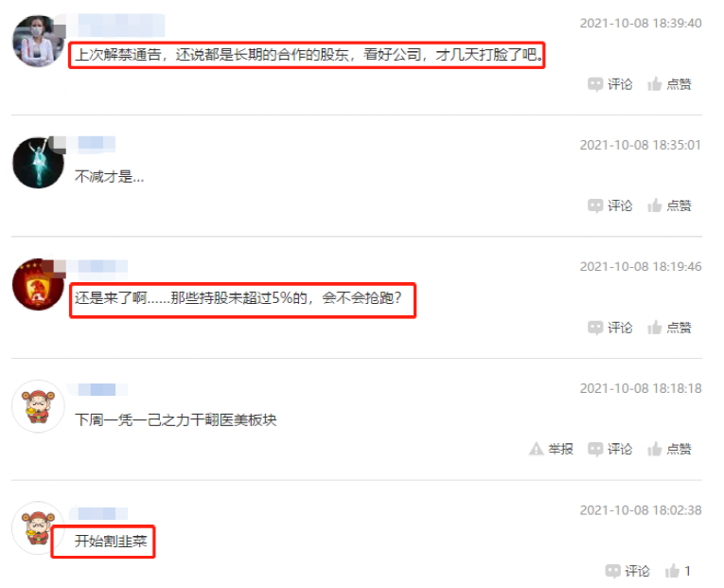Click comment icon on 18:19:46 post

tap(609, 328)
